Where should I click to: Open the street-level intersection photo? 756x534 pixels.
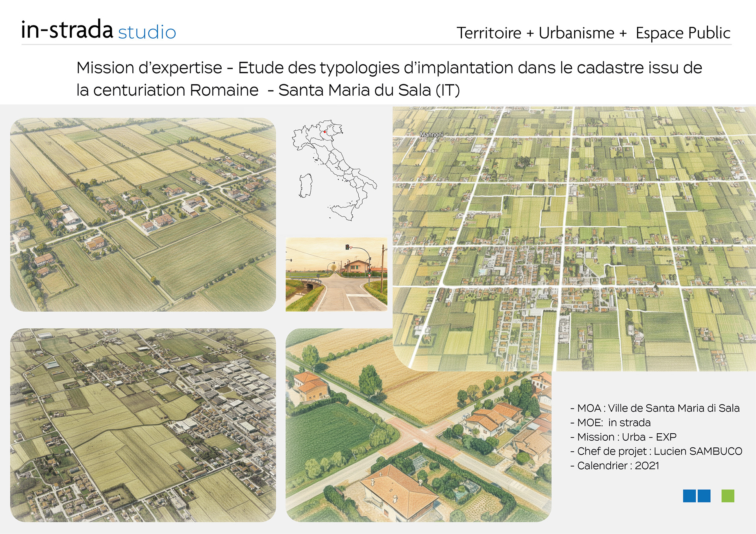tap(336, 274)
